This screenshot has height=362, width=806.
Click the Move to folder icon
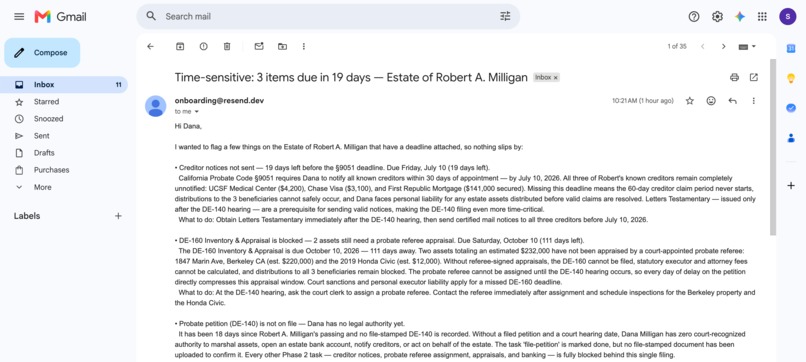coord(282,46)
